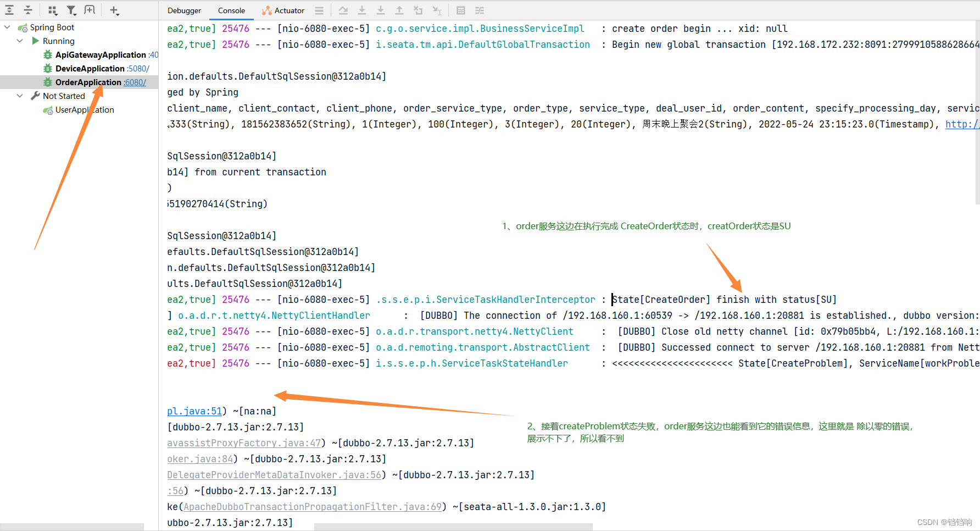Open the :56 stack trace link
The image size is (980, 531).
pos(175,491)
